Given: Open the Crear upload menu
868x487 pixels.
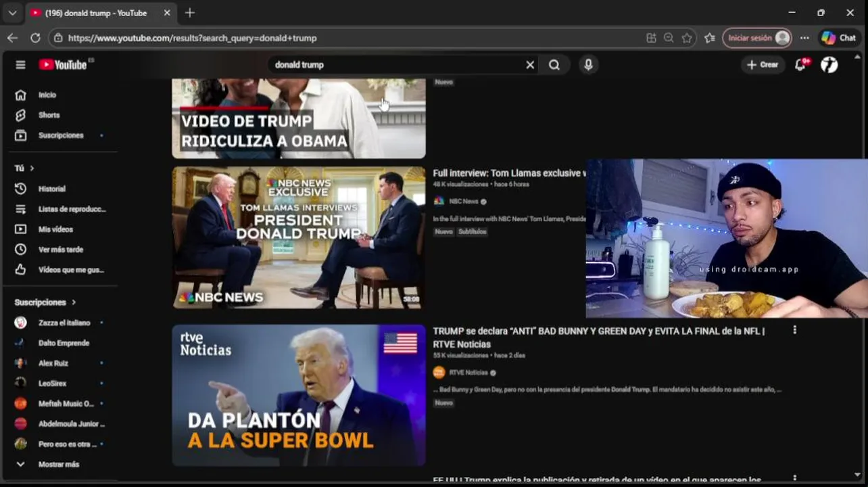Looking at the screenshot, I should (763, 65).
